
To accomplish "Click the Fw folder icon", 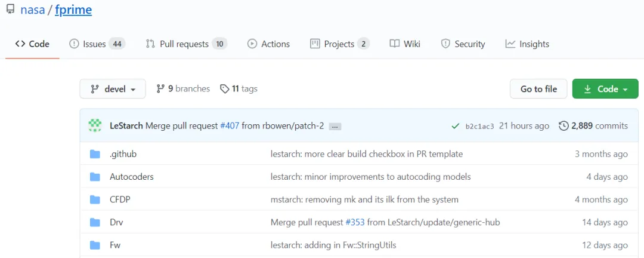I will [x=95, y=245].
